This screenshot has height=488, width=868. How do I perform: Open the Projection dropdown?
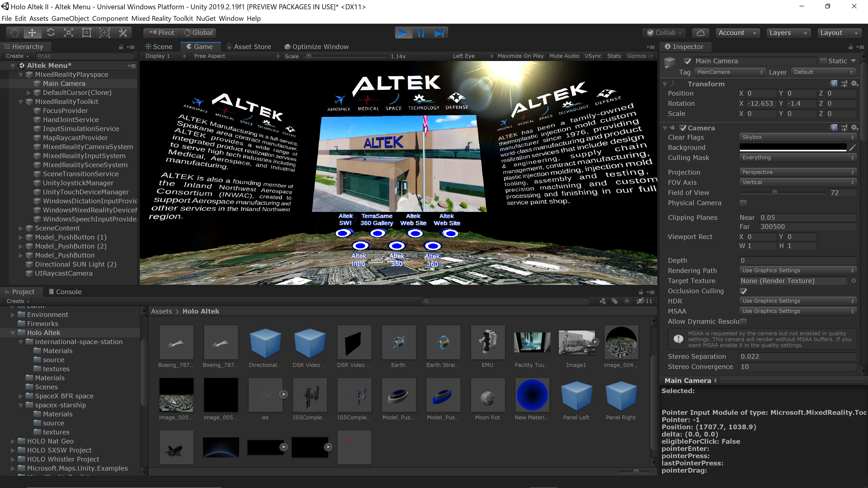[797, 172]
